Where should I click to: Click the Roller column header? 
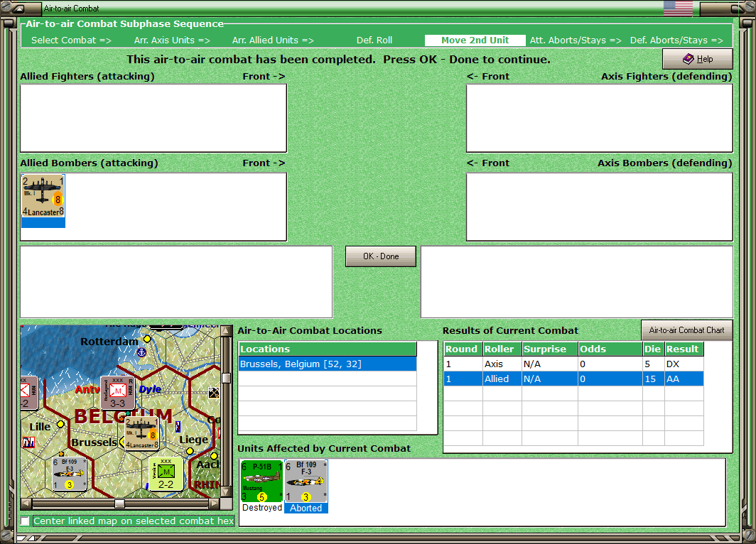(x=502, y=349)
